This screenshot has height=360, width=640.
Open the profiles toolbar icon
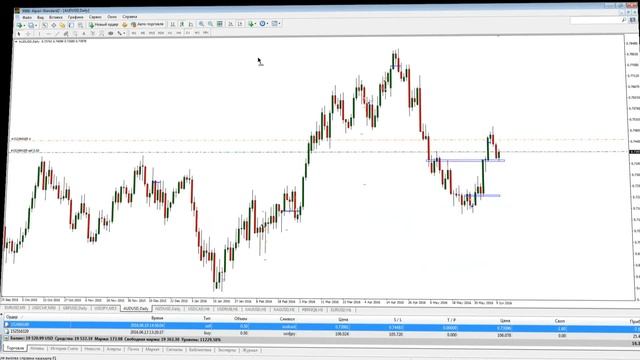point(31,25)
